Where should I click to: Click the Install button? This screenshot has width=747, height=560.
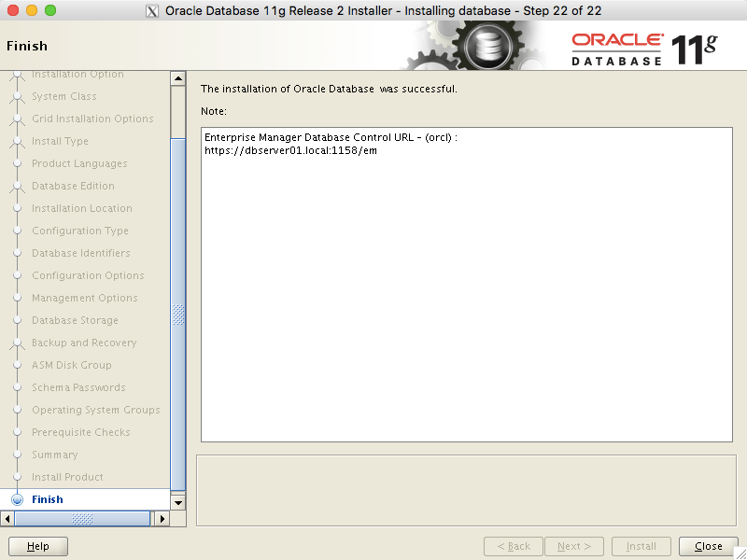pos(641,546)
